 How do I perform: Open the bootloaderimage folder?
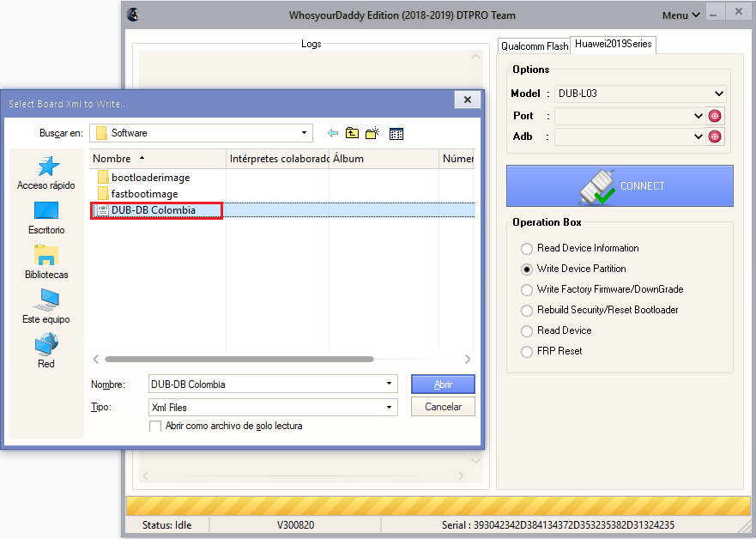click(x=143, y=178)
